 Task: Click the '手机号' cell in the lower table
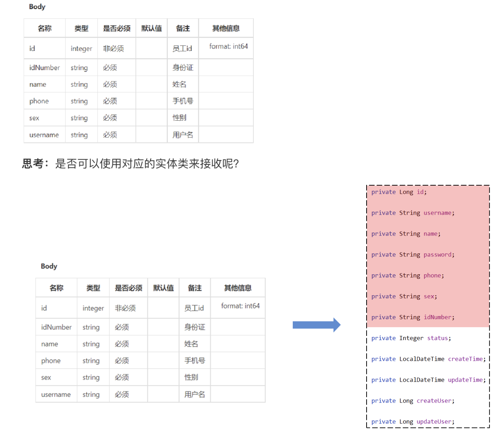click(195, 361)
